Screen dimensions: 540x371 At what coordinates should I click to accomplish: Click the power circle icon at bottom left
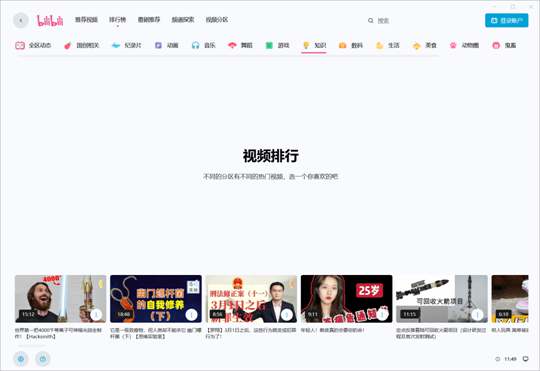pos(43,359)
